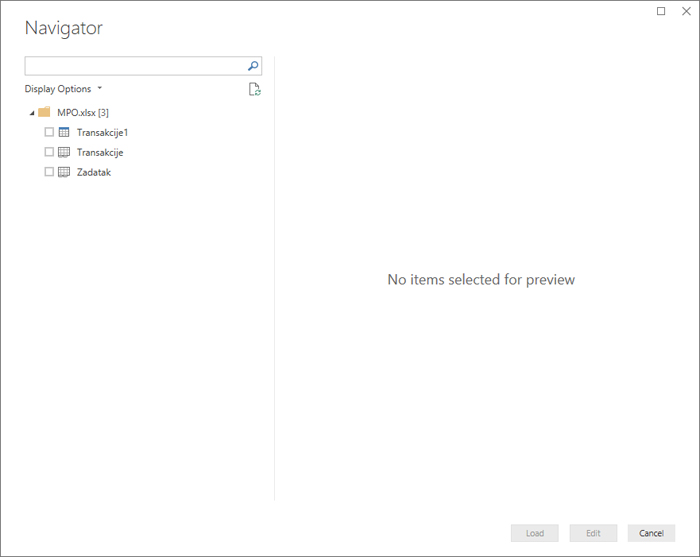Click the refresh icon beside Display Options

pyautogui.click(x=254, y=89)
